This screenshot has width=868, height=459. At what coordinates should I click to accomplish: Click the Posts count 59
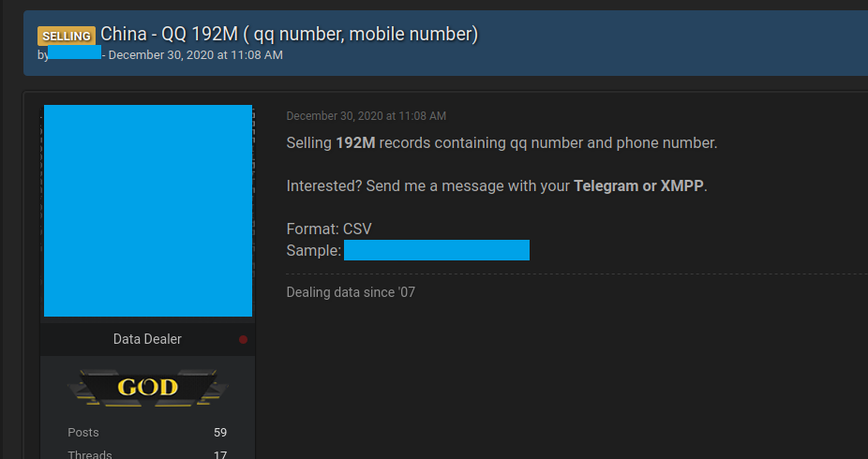pos(220,433)
